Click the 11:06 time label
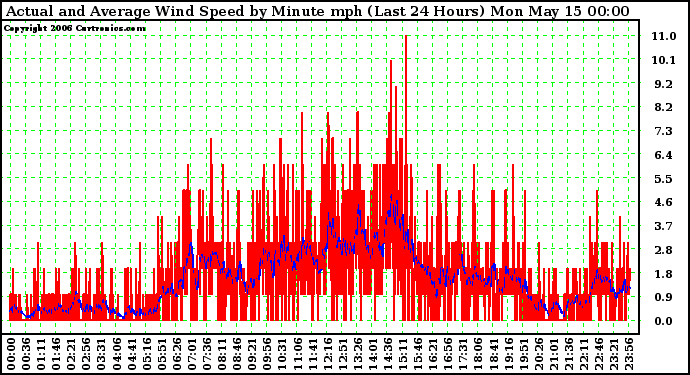 (297, 354)
